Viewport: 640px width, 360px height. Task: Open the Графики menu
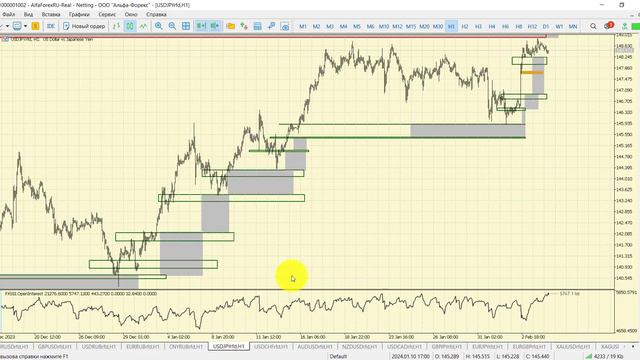coord(79,14)
